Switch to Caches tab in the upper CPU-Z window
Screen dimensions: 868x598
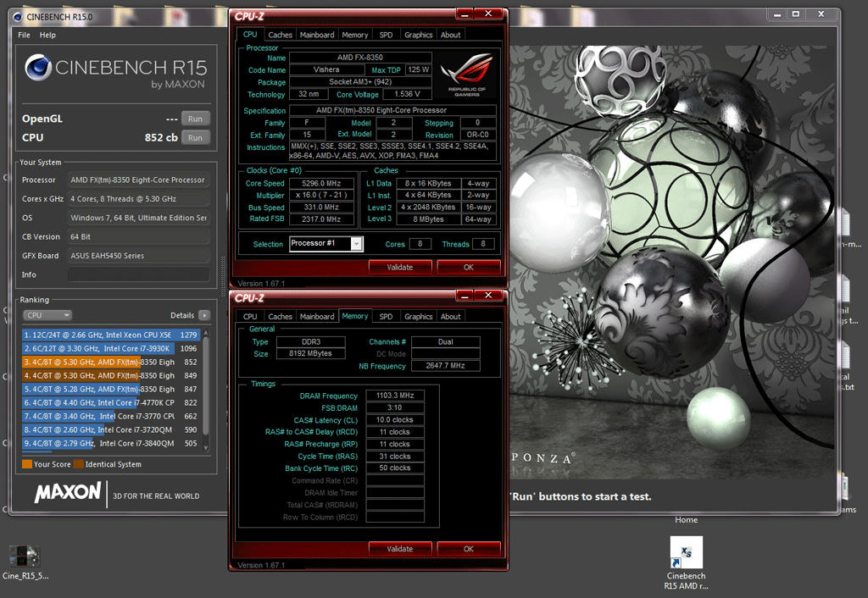click(x=280, y=35)
